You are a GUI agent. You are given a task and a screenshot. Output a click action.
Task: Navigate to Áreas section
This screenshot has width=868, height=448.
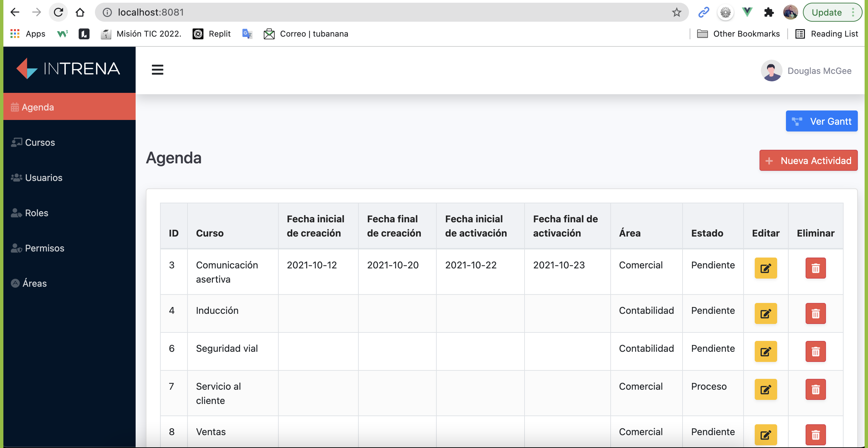(x=34, y=283)
